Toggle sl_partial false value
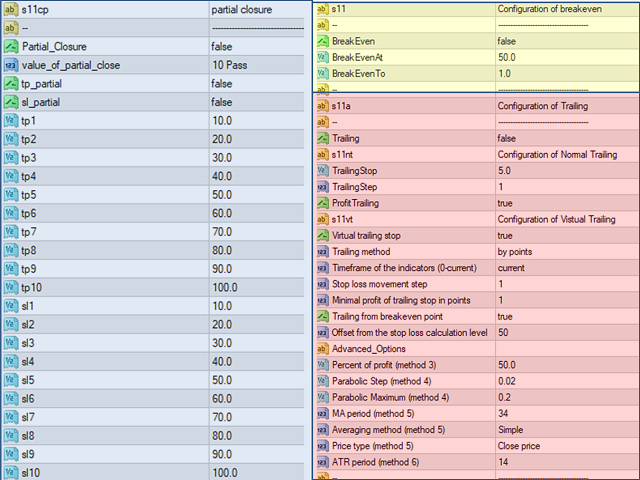Viewport: 640px width, 480px height. click(x=222, y=102)
